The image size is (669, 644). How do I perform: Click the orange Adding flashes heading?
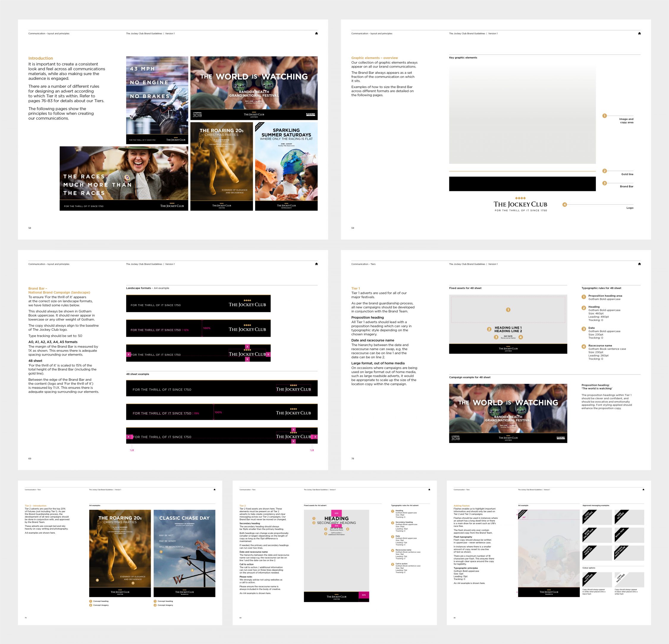pos(461,506)
